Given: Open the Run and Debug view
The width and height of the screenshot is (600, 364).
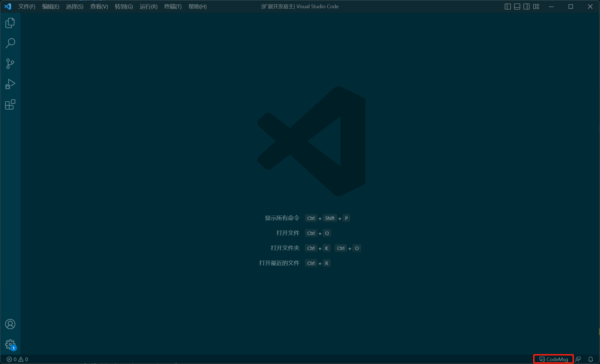Looking at the screenshot, I should tap(10, 84).
